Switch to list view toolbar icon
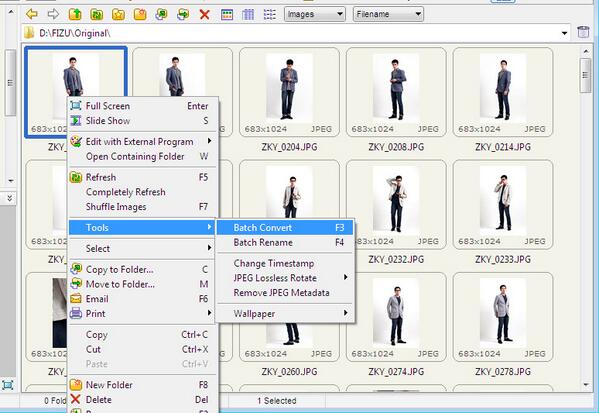Screen dimensions: 599x413 click(x=270, y=15)
